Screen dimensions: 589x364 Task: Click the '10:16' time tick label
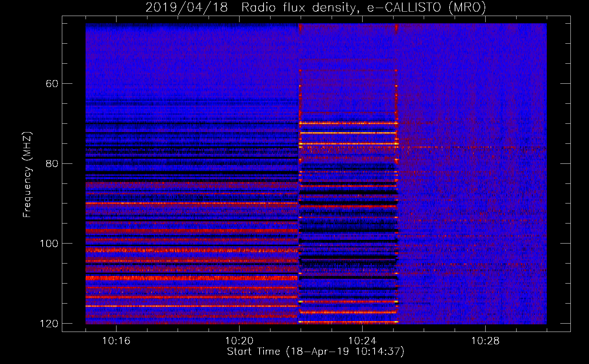pyautogui.click(x=116, y=341)
